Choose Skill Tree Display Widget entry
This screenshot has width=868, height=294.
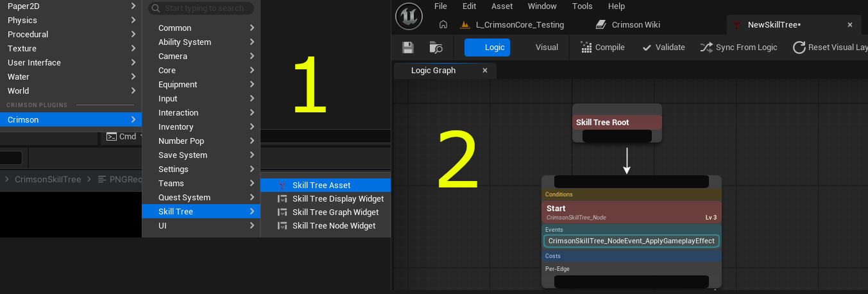[325, 199]
